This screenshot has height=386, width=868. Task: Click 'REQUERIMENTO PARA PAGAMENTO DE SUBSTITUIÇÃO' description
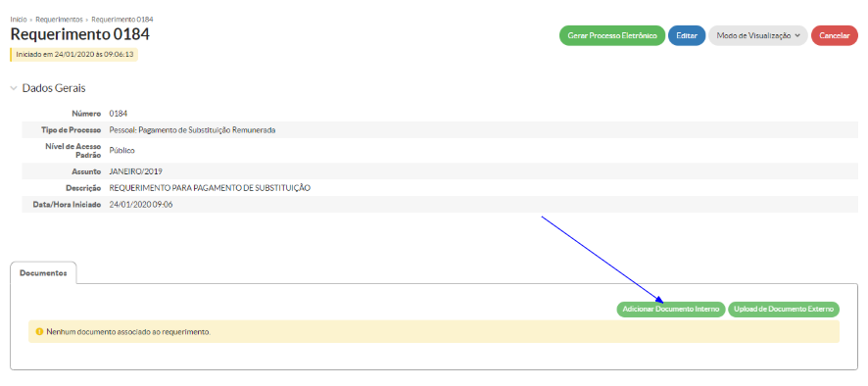(210, 188)
